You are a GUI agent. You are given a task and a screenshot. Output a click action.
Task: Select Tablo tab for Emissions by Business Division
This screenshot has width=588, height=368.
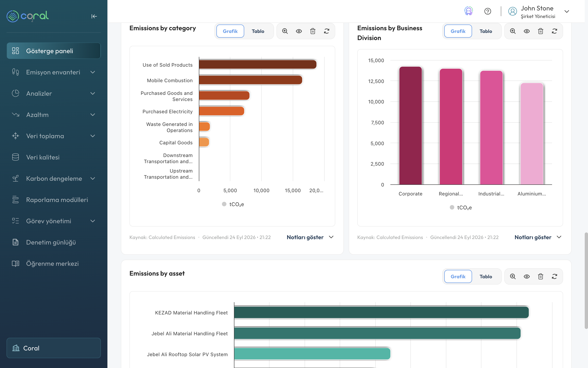[486, 31]
